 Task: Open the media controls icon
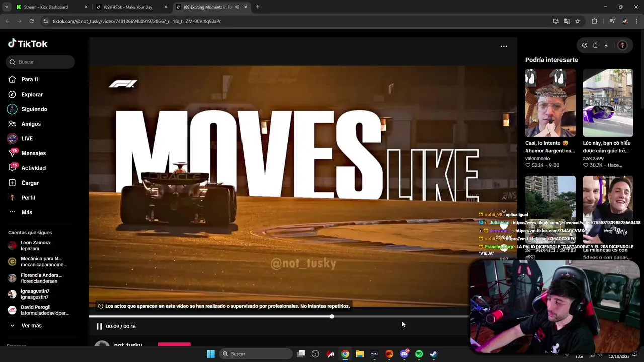tap(612, 21)
